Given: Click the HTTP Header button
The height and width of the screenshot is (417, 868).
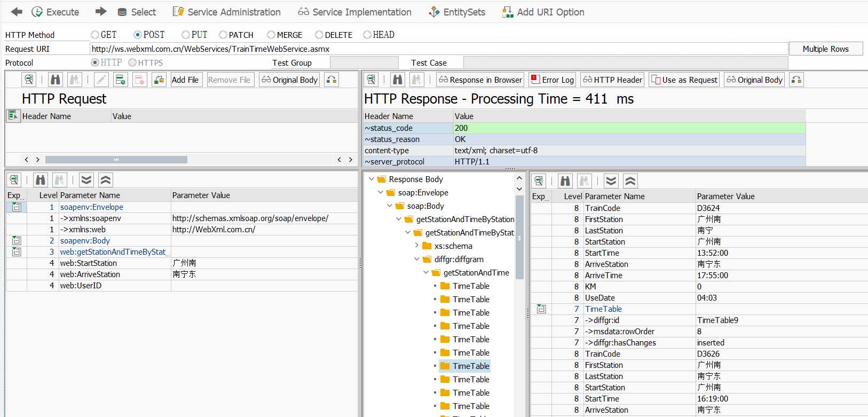Looking at the screenshot, I should 612,80.
